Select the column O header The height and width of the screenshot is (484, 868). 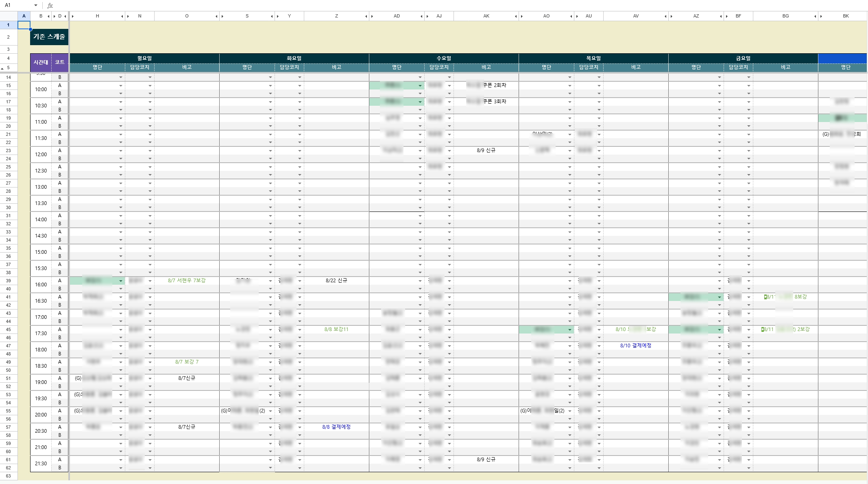(187, 16)
